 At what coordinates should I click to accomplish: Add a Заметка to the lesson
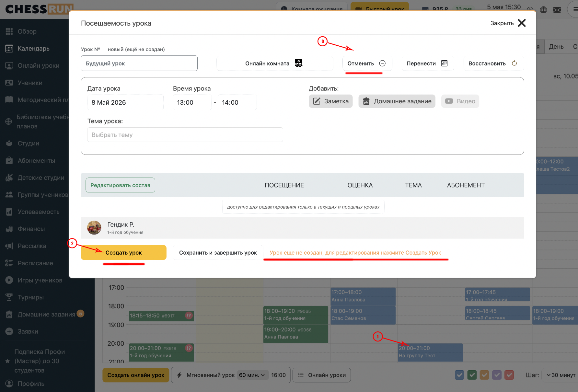pos(330,101)
